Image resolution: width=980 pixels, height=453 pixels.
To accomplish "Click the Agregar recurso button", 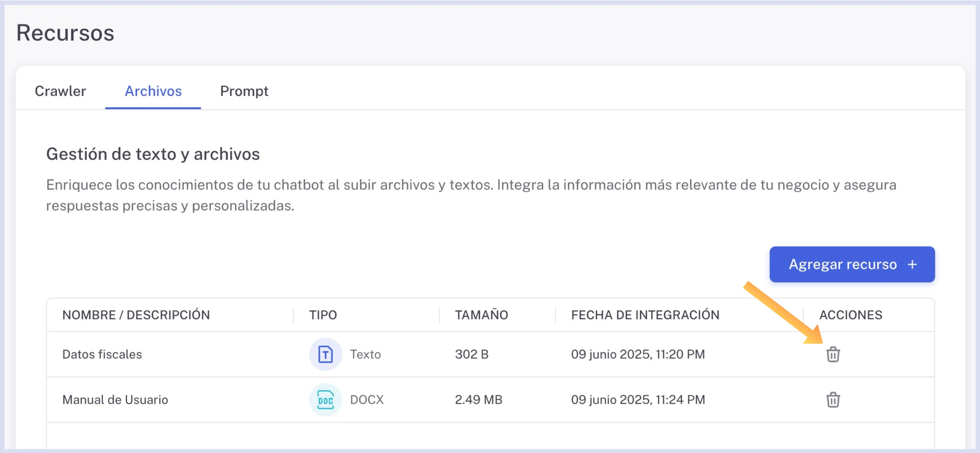I will coord(852,264).
